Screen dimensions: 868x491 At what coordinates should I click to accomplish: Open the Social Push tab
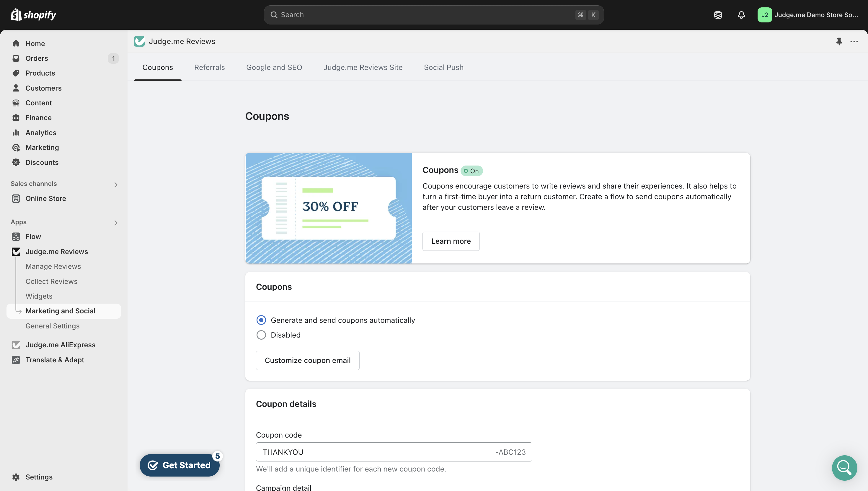click(444, 68)
